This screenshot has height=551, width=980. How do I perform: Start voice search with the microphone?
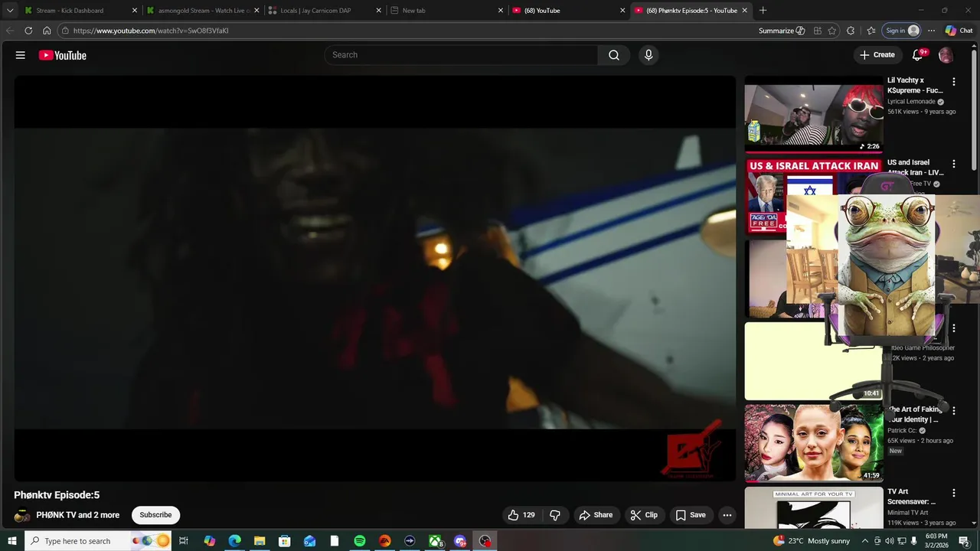(x=648, y=55)
